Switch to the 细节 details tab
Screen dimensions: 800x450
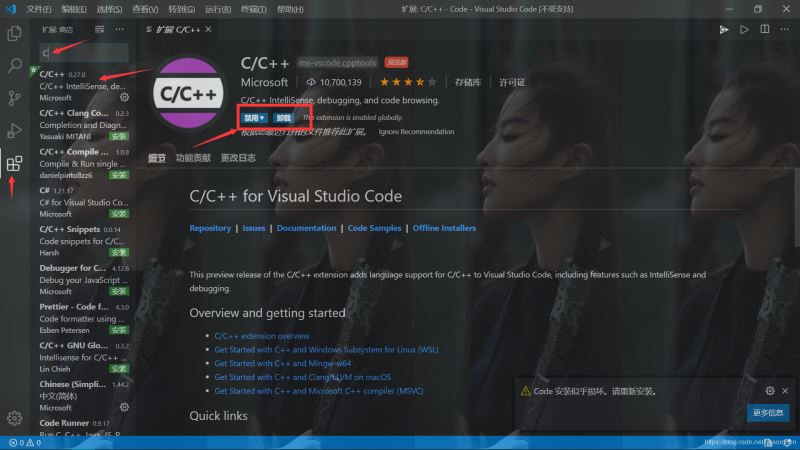(157, 158)
